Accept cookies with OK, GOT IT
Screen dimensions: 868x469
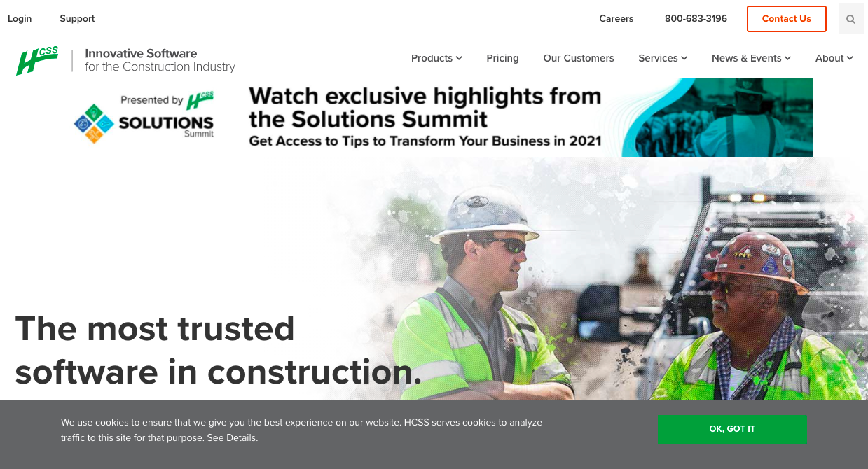732,429
